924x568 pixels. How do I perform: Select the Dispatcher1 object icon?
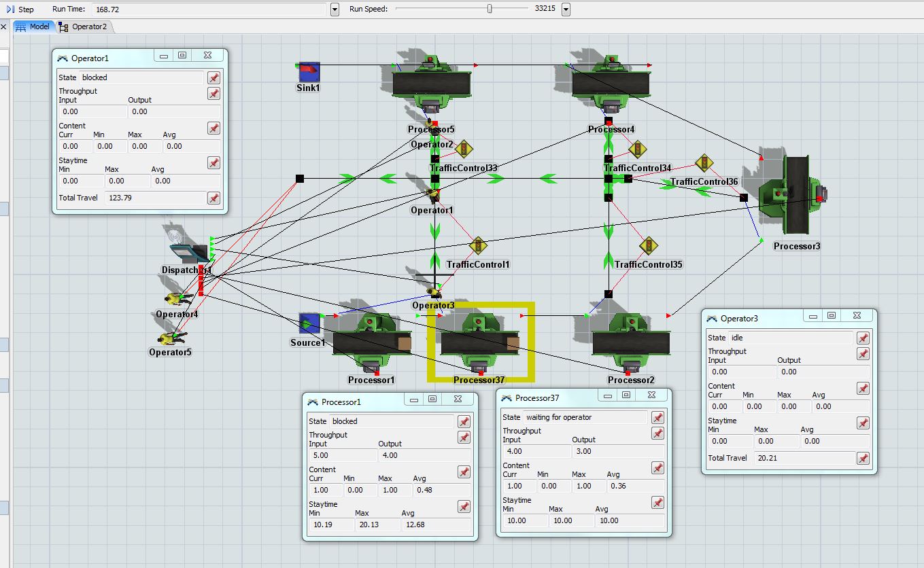[186, 249]
